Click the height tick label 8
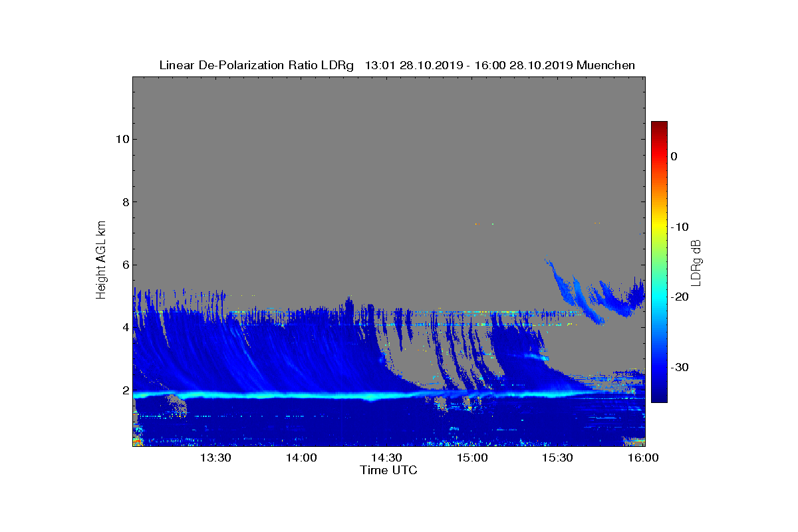The width and height of the screenshot is (798, 532). pos(124,202)
